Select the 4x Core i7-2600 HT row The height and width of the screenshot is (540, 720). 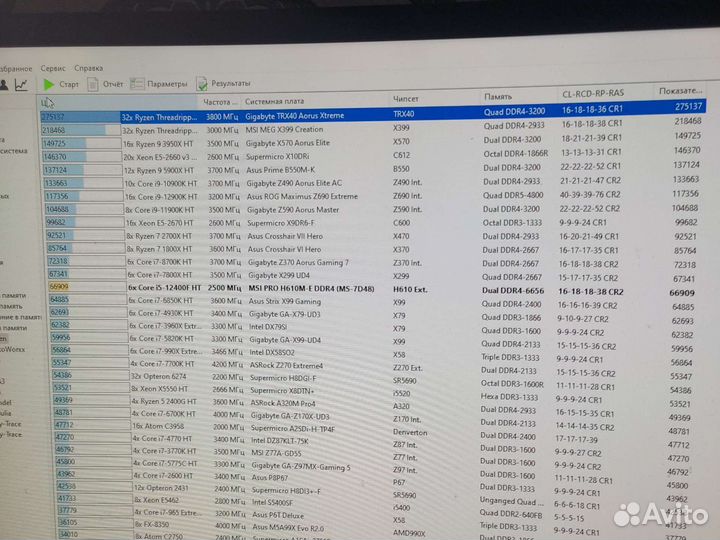[x=373, y=483]
